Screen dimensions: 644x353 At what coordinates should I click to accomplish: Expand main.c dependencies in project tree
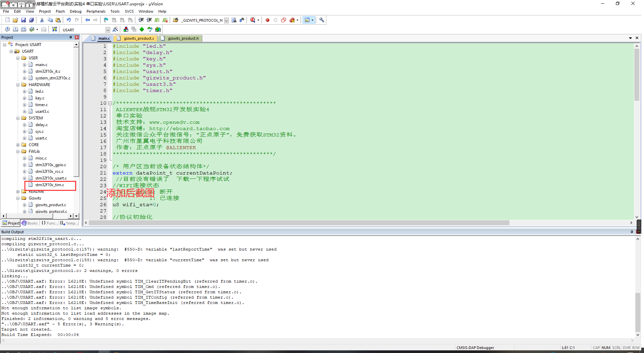(24, 65)
